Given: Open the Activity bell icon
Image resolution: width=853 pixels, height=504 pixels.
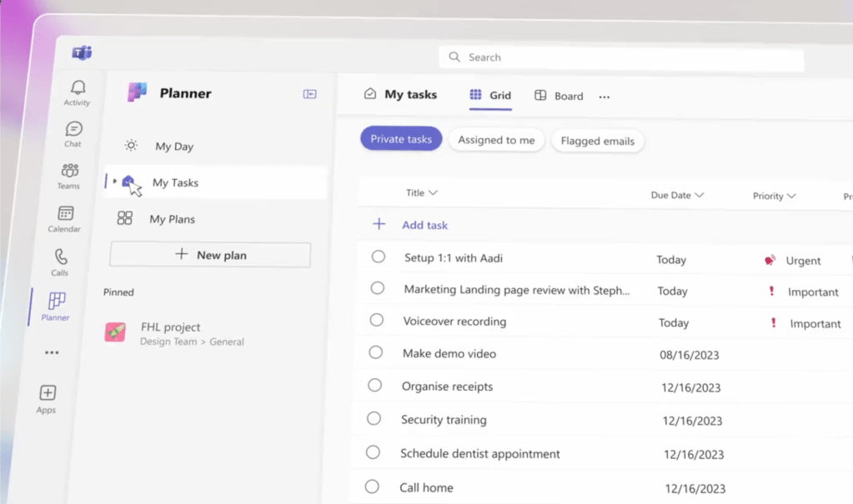Looking at the screenshot, I should pyautogui.click(x=78, y=88).
